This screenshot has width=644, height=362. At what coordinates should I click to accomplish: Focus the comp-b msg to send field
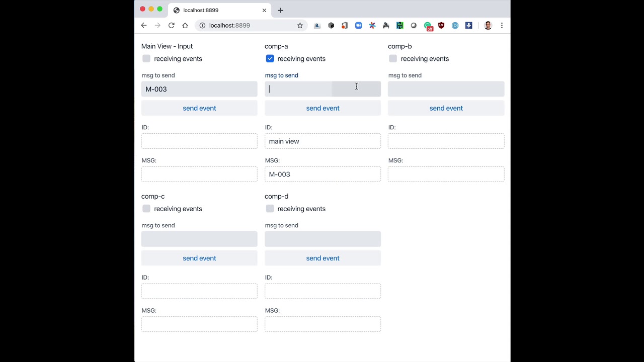tap(446, 89)
